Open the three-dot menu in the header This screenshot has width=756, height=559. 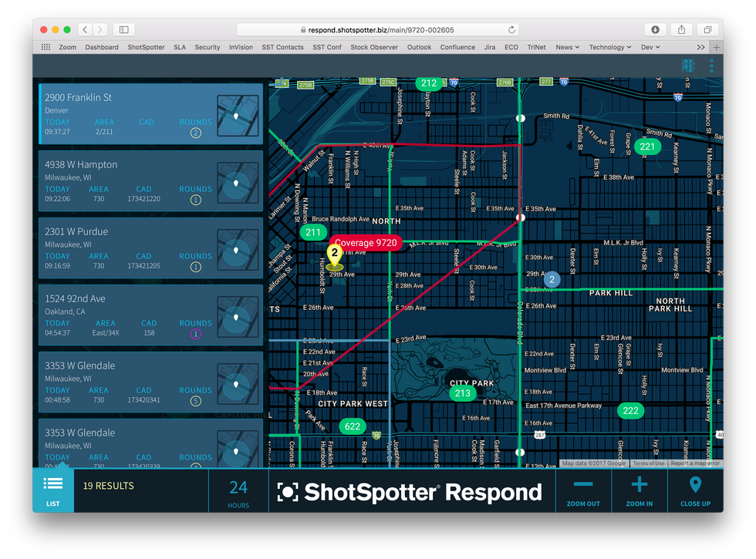(x=711, y=66)
